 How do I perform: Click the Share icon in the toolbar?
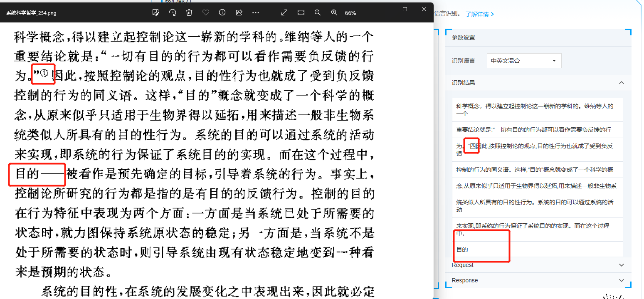coord(239,13)
